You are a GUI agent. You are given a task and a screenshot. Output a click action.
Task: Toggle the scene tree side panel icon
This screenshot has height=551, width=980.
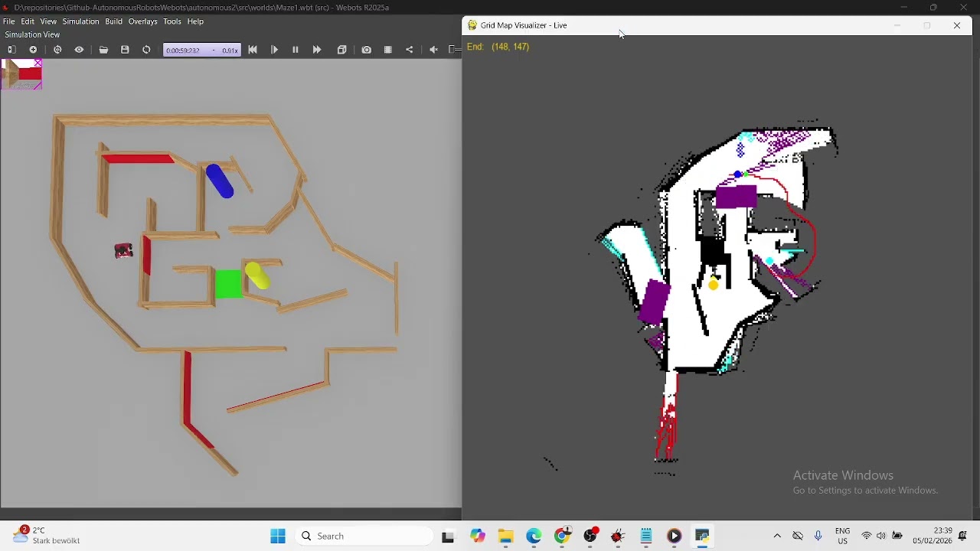click(x=11, y=50)
